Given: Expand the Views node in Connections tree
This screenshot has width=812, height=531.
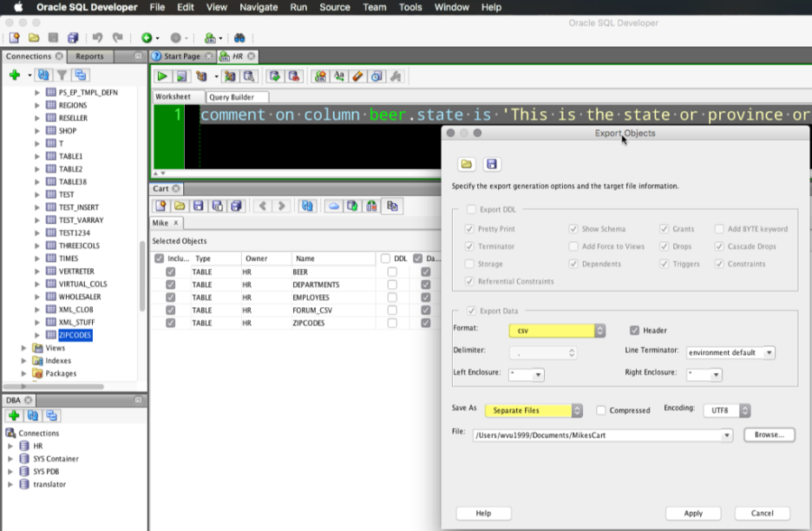Looking at the screenshot, I should click(25, 348).
